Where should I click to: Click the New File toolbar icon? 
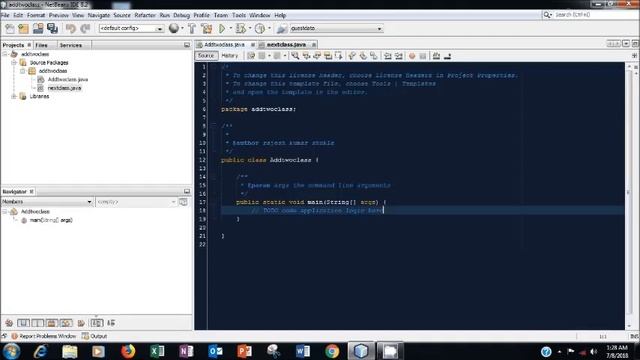click(9, 29)
